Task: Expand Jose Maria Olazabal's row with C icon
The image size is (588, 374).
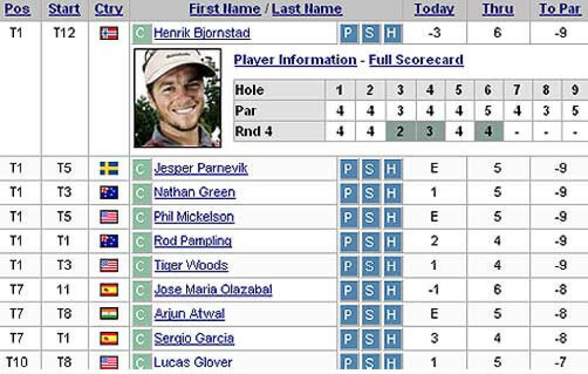Action: (x=141, y=290)
